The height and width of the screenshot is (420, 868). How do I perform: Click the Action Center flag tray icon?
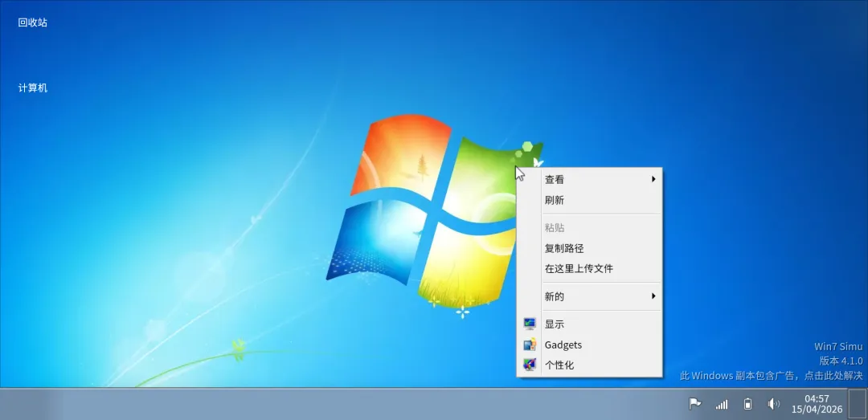click(694, 404)
